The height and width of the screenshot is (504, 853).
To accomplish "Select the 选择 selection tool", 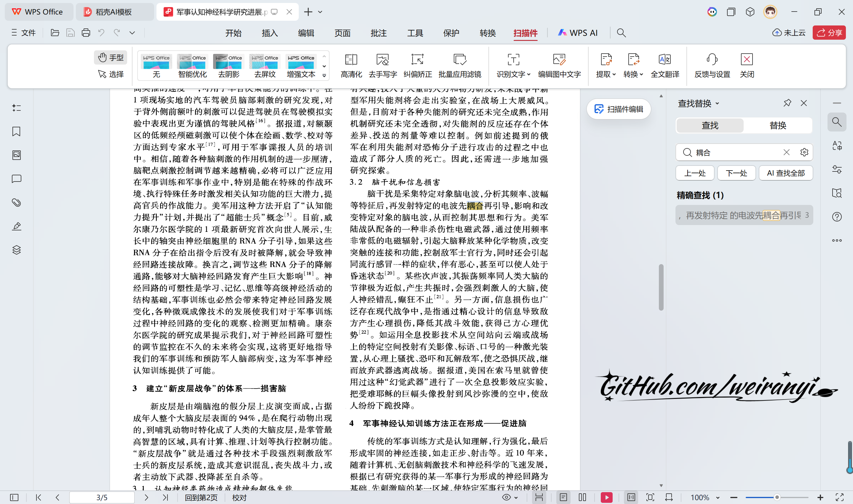I will coord(111,74).
